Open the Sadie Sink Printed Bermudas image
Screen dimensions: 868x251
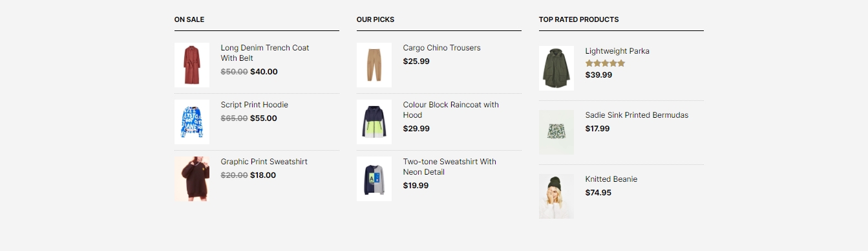(x=556, y=132)
